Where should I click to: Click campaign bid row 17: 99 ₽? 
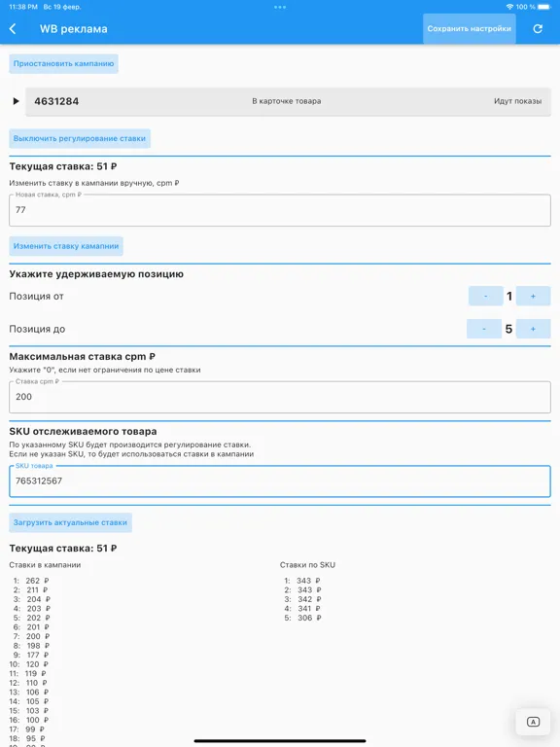(27, 729)
